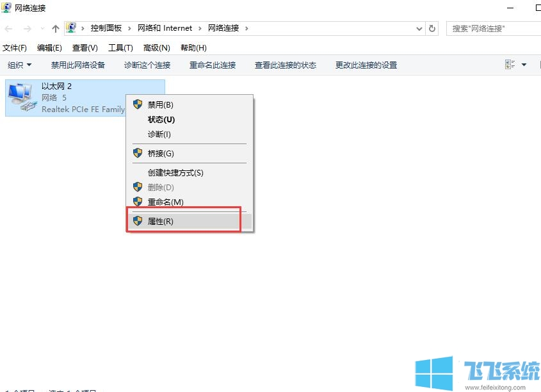Click the shield icon next to 禁用(B)
Viewport: 541px width, 392px height.
tap(138, 104)
